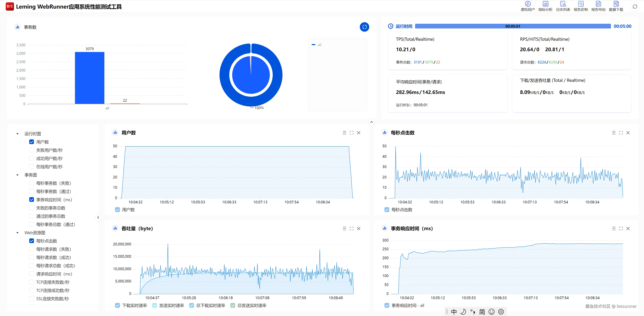The image size is (644, 316).
Task: Uncheck the 事务响应时间 (ms) sidebar checkbox
Action: [x=32, y=199]
